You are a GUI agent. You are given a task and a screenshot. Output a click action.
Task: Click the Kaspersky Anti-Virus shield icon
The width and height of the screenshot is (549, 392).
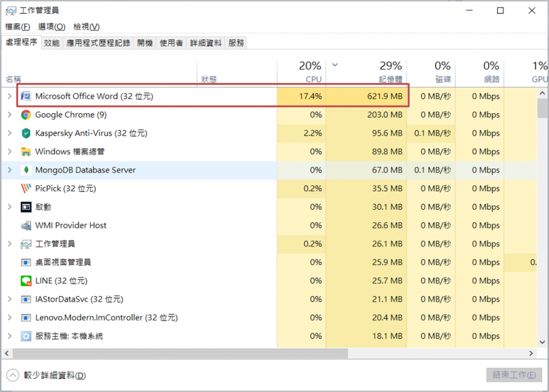(x=26, y=133)
